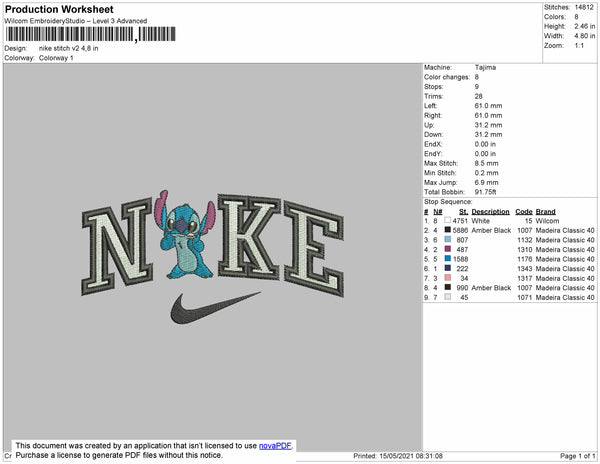
Task: Select the light blue swatch code 1132
Action: (447, 240)
